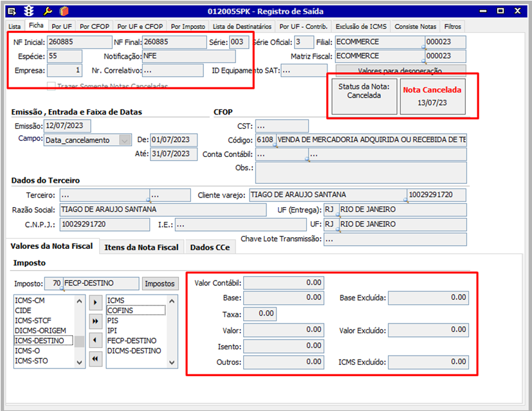Select ICMS-STCF in available taxes list

(x=33, y=321)
